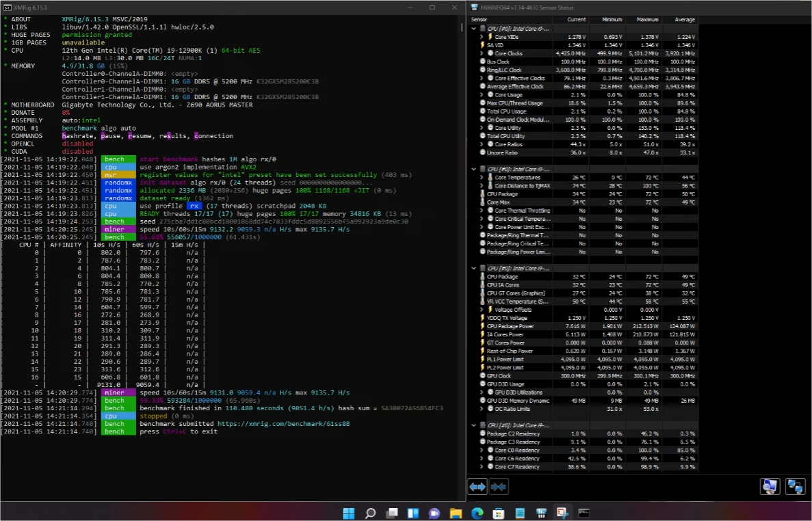Click the icon beside GPU Clock
The height and width of the screenshot is (521, 812).
pos(483,376)
